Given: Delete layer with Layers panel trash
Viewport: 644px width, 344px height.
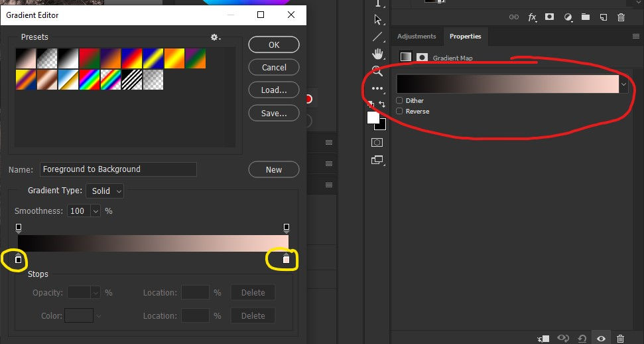Looking at the screenshot, I should pos(621,17).
